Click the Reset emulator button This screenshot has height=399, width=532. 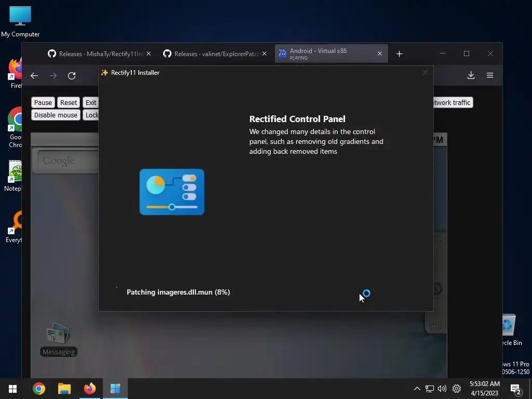coord(69,102)
